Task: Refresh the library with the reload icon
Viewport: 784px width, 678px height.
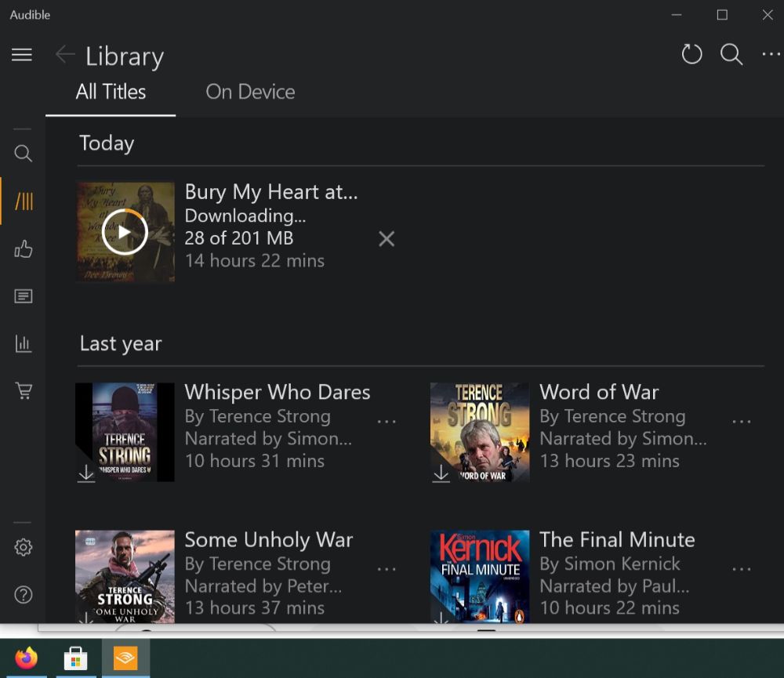Action: click(692, 54)
